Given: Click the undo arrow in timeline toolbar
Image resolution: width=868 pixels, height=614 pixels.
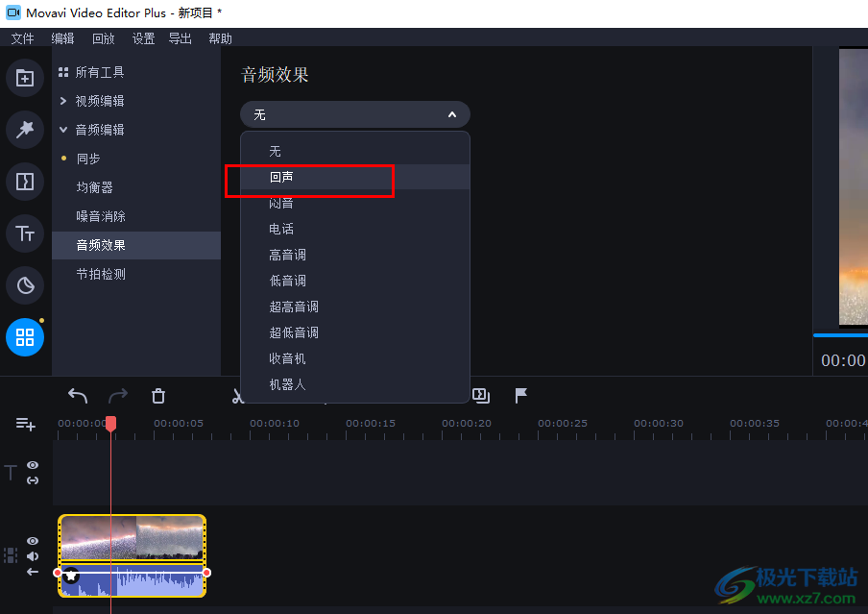Looking at the screenshot, I should coord(78,396).
